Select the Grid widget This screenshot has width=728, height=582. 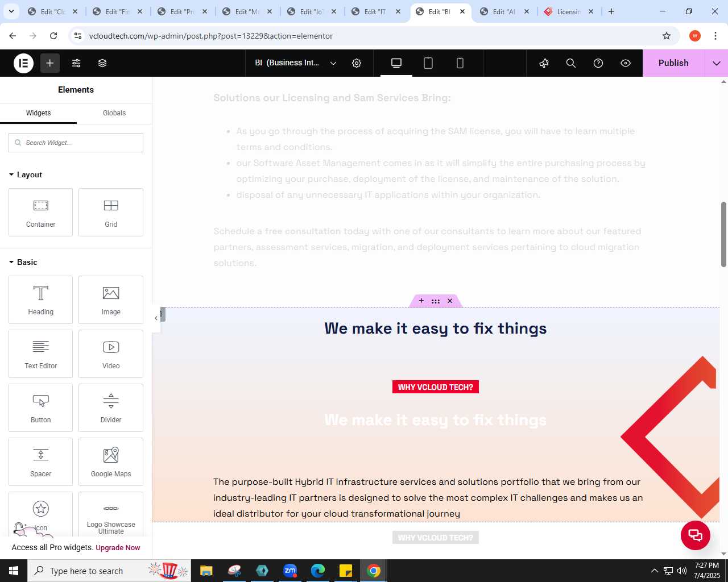[111, 212]
